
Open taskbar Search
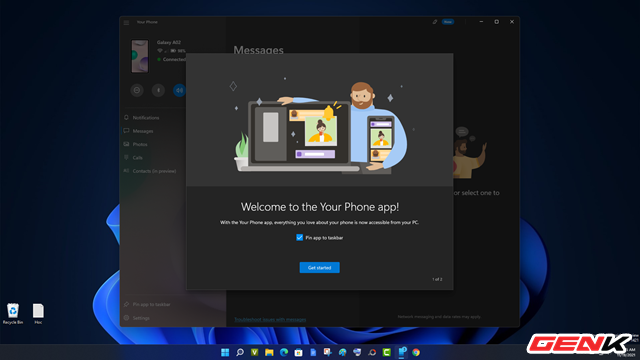pos(240,352)
